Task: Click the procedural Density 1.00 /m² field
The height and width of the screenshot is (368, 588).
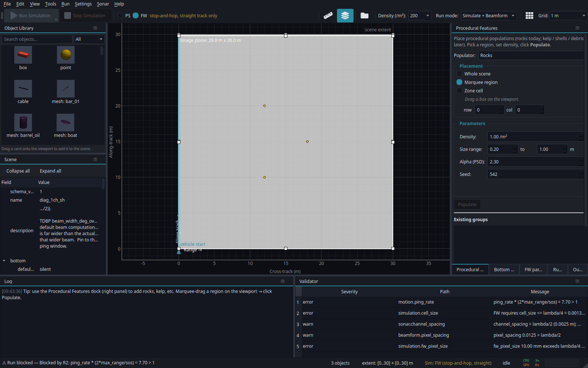Action: click(535, 137)
